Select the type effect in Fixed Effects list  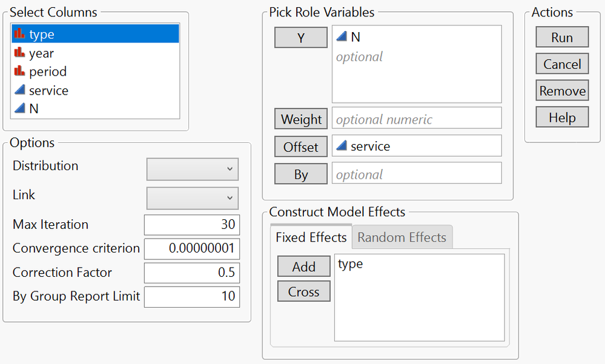[x=351, y=264]
